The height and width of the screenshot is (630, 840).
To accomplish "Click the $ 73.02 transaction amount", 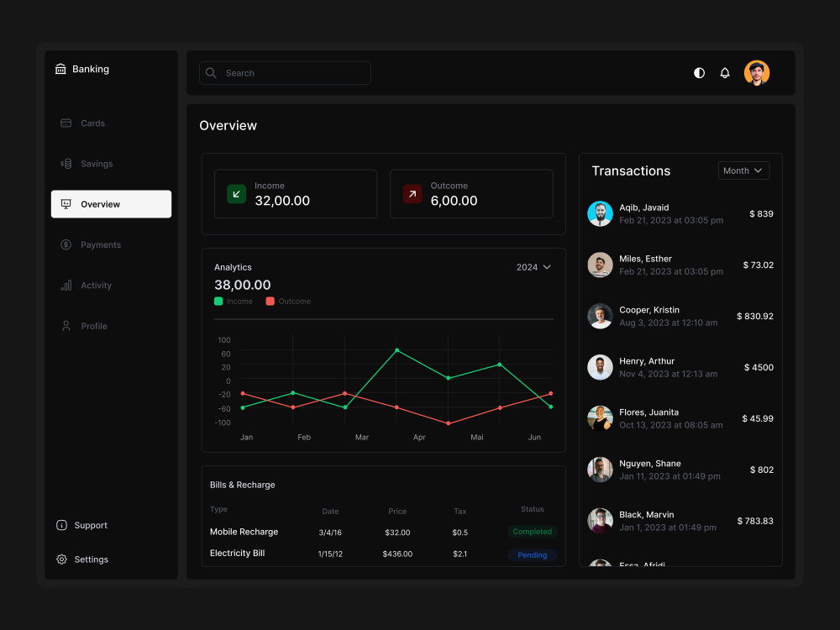I will click(758, 265).
